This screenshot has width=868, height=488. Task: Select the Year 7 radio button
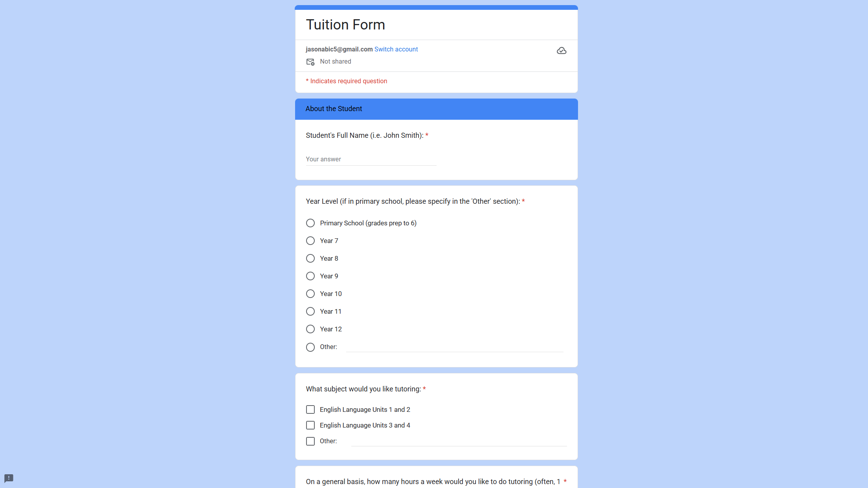pyautogui.click(x=310, y=241)
